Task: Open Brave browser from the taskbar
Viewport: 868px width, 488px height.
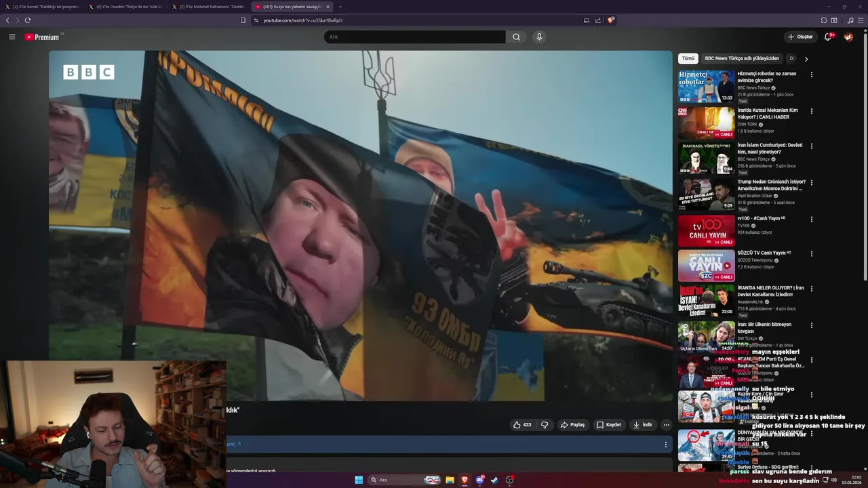Action: pyautogui.click(x=465, y=480)
